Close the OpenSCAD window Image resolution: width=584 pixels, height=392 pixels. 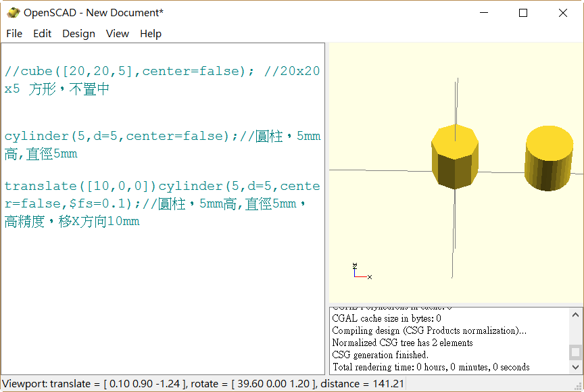563,13
